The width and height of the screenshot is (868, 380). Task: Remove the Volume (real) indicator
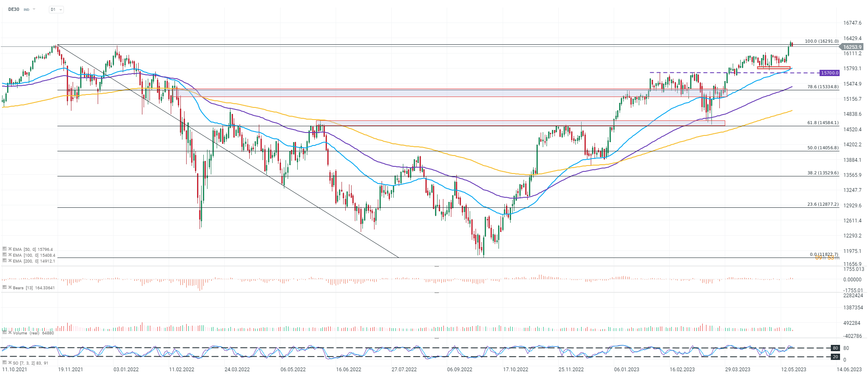pyautogui.click(x=10, y=333)
